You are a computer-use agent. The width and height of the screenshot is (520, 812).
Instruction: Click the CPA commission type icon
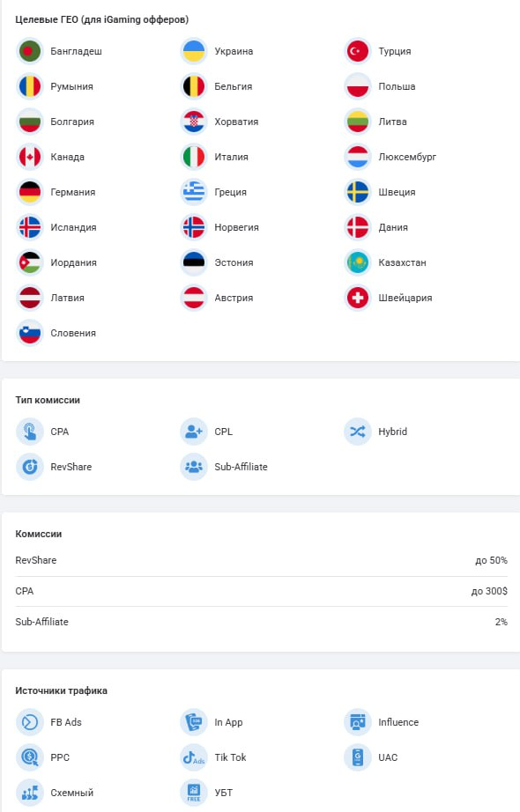[x=30, y=432]
